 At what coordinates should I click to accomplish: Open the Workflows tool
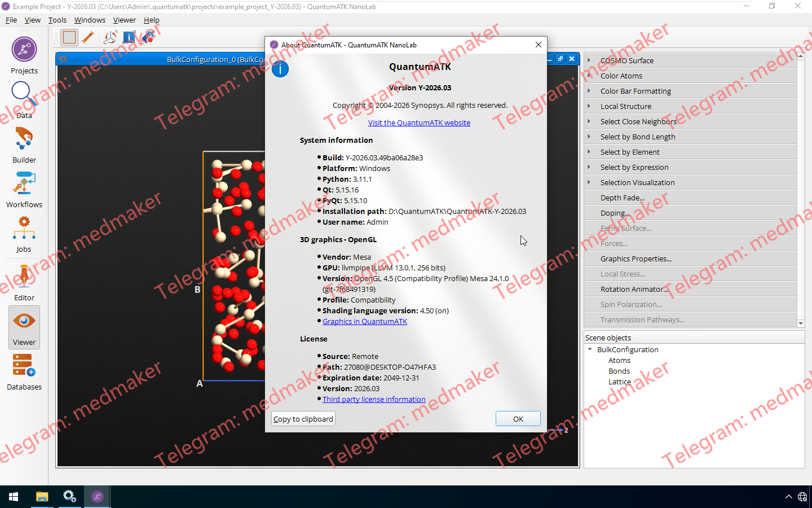pos(24,190)
